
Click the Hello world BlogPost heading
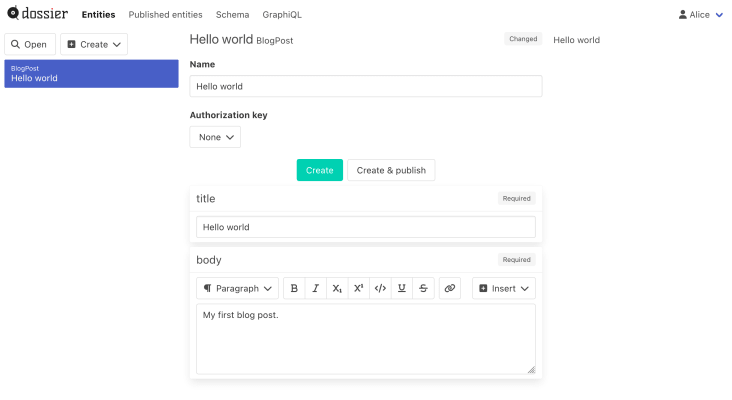click(241, 40)
